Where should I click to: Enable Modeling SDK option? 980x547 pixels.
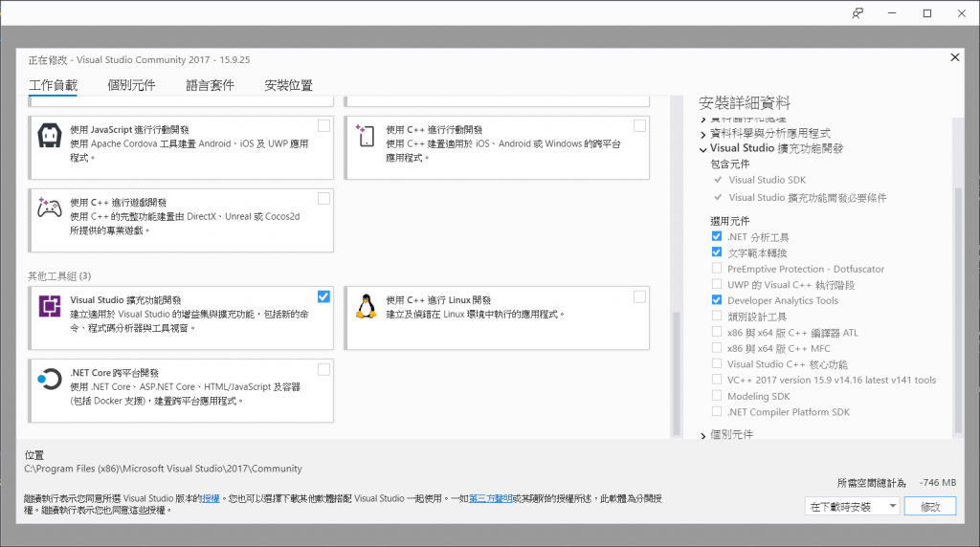pos(716,395)
